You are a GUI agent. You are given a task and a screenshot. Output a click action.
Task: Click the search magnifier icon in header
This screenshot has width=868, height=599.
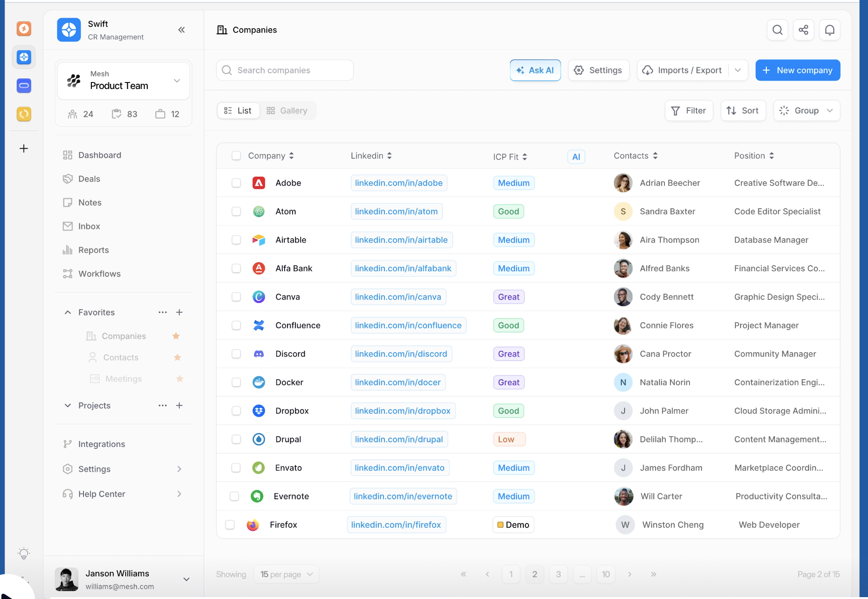tap(778, 30)
